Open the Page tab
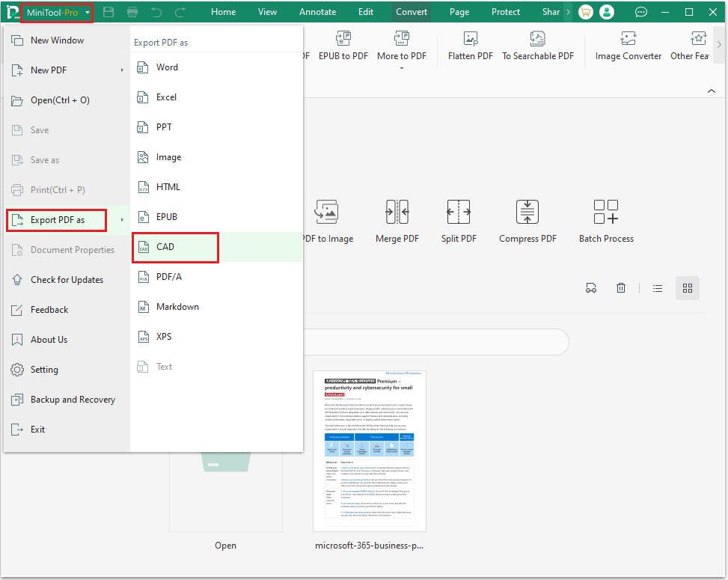Image resolution: width=728 pixels, height=580 pixels. tap(459, 12)
